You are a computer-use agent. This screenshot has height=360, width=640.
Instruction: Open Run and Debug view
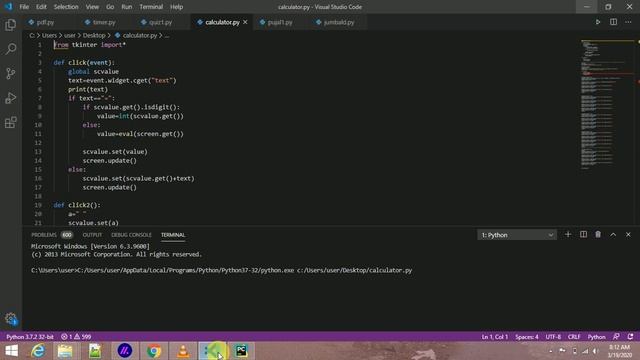click(x=11, y=98)
